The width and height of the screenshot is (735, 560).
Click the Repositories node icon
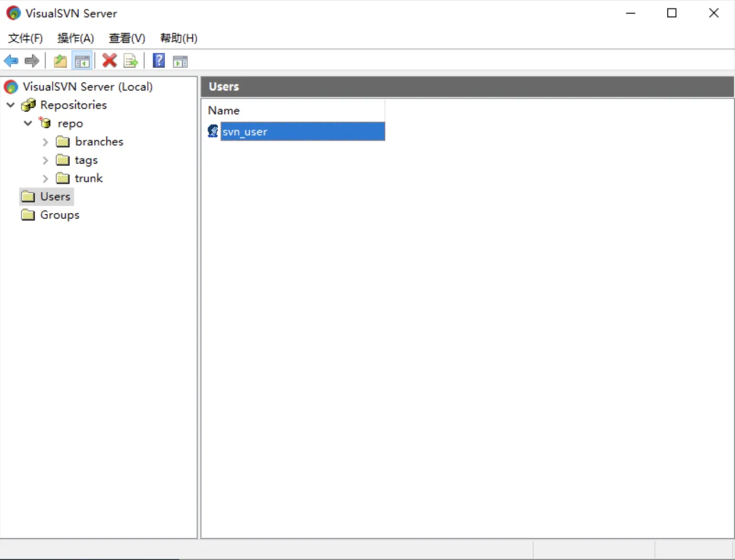click(28, 105)
